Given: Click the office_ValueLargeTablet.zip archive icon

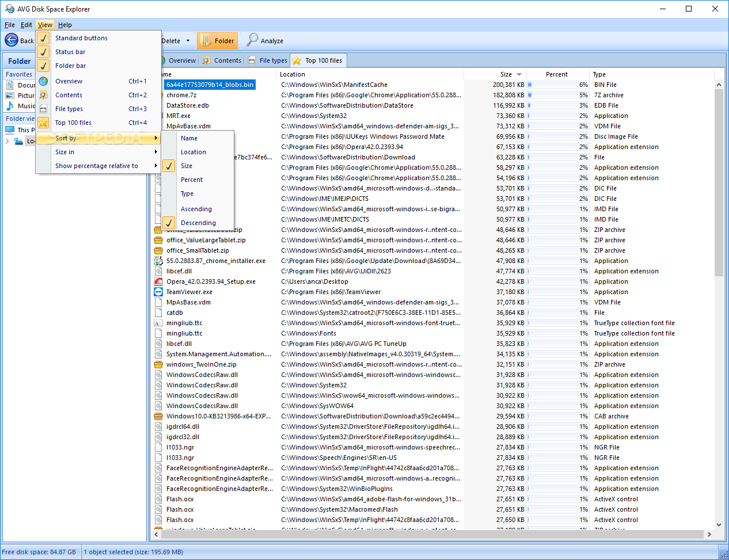Looking at the screenshot, I should (158, 240).
